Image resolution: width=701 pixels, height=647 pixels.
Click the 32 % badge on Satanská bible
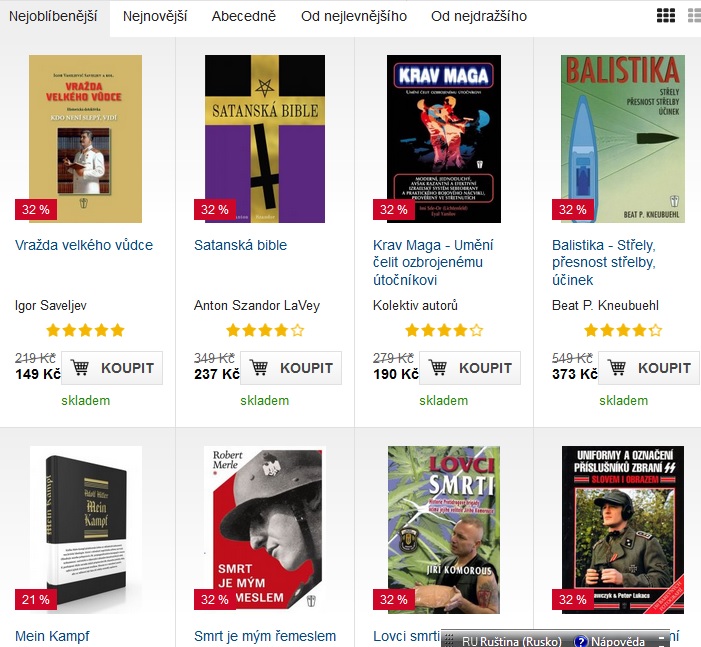coord(215,209)
